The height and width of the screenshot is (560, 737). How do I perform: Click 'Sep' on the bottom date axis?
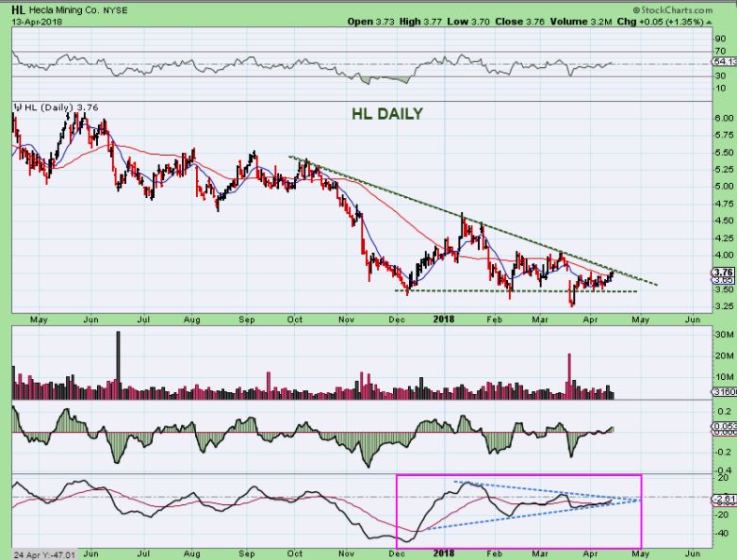pyautogui.click(x=247, y=553)
